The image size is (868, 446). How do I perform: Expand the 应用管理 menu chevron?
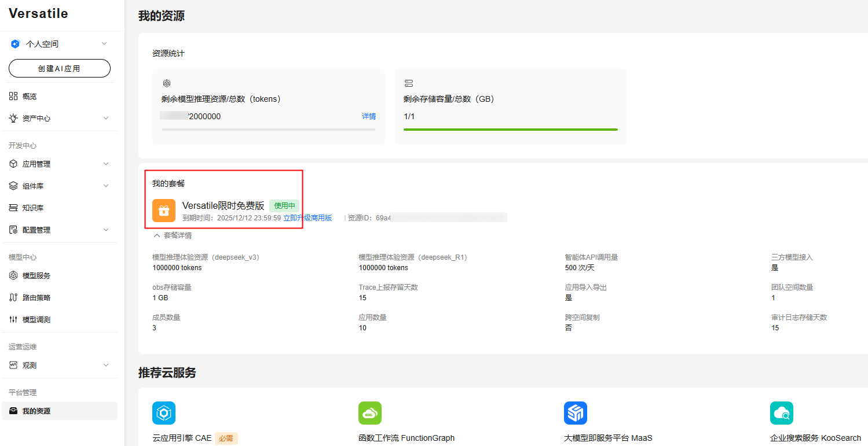point(106,164)
